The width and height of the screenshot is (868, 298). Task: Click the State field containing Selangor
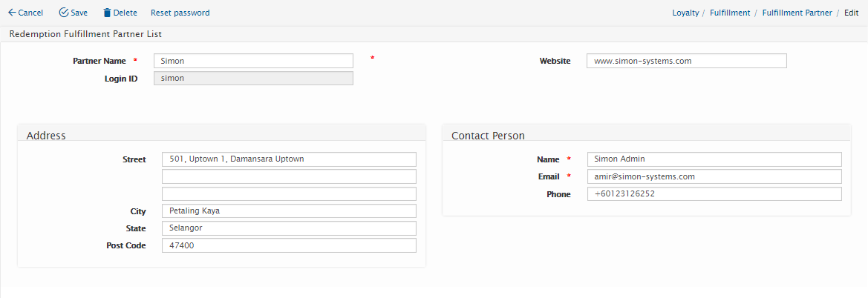coord(289,228)
